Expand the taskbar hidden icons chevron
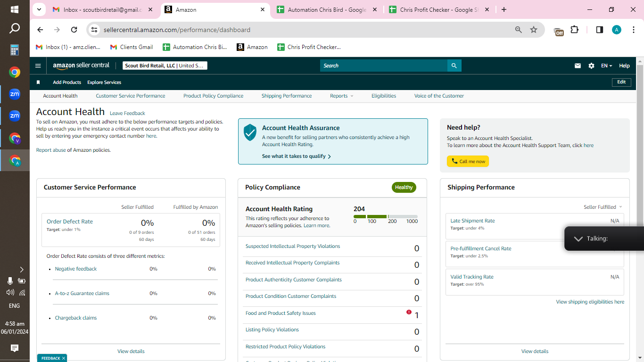This screenshot has width=644, height=362. pyautogui.click(x=21, y=270)
